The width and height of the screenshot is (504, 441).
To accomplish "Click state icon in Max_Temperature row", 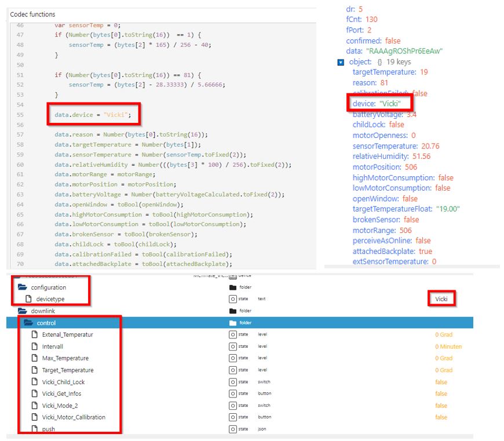I will (x=233, y=358).
